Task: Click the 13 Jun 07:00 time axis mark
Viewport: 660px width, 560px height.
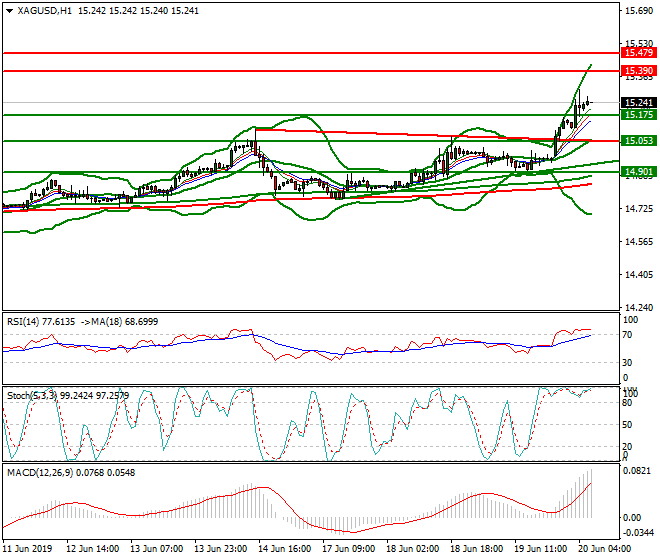Action: click(x=157, y=549)
